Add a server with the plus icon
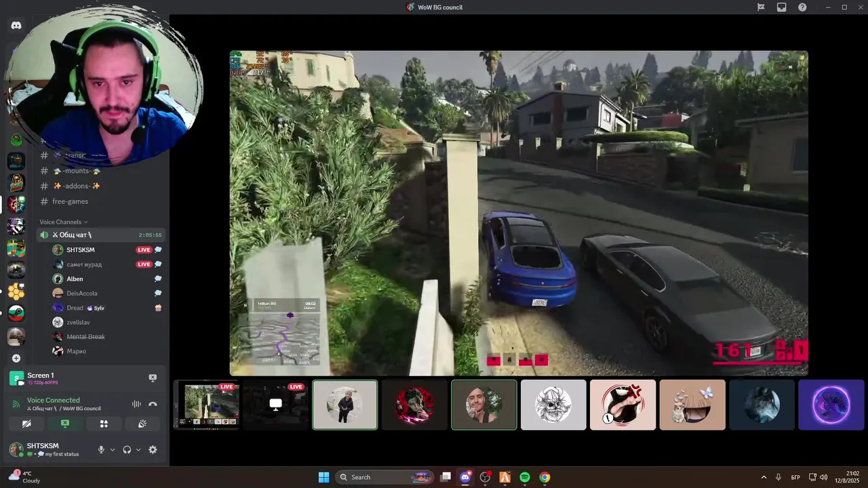 click(x=16, y=358)
